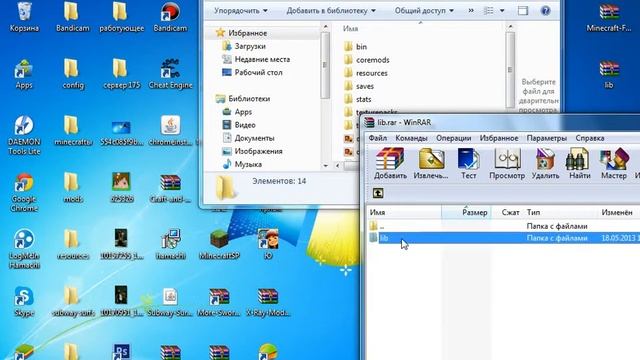Open the Упорядочить dropdown in Explorer
Image resolution: width=640 pixels, height=360 pixels.
tap(241, 11)
